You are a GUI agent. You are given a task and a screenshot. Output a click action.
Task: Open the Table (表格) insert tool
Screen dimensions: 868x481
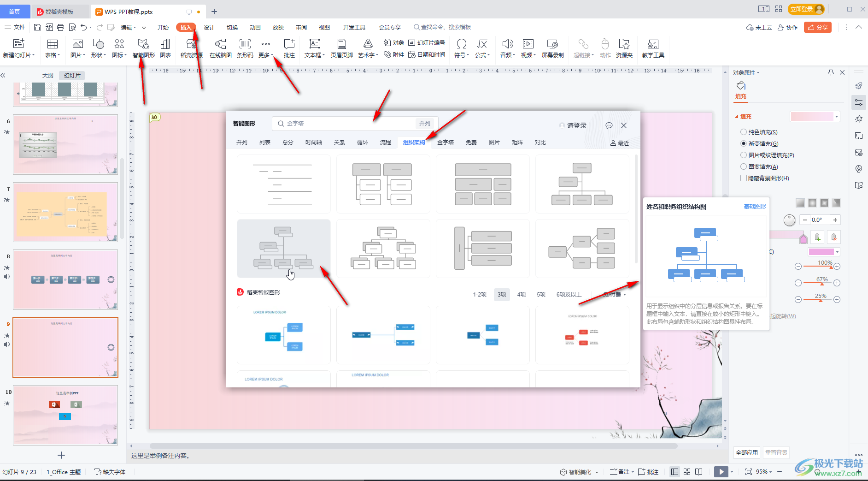click(x=53, y=48)
